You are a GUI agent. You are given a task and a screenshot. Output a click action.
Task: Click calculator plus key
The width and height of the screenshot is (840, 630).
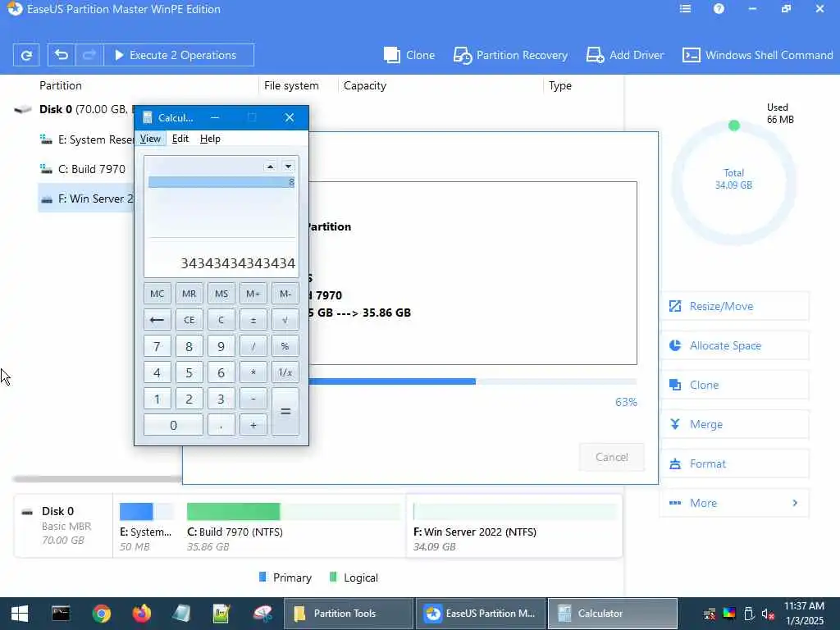click(x=253, y=425)
